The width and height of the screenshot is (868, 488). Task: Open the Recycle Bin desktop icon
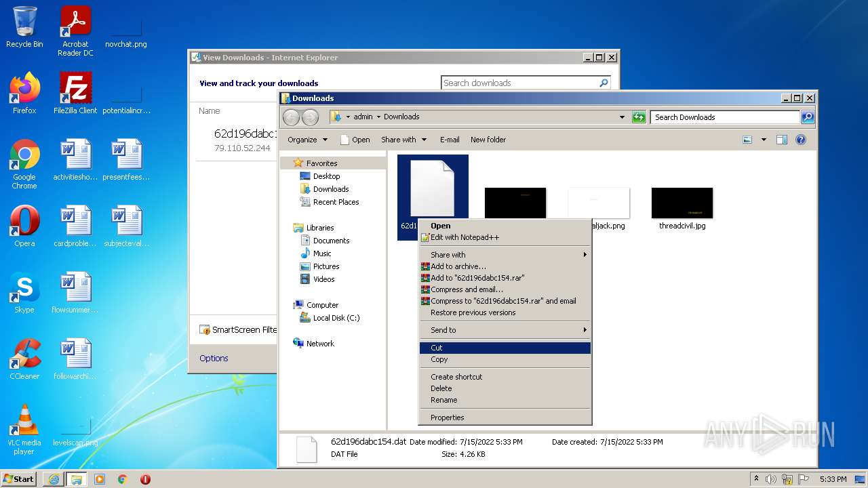(24, 27)
